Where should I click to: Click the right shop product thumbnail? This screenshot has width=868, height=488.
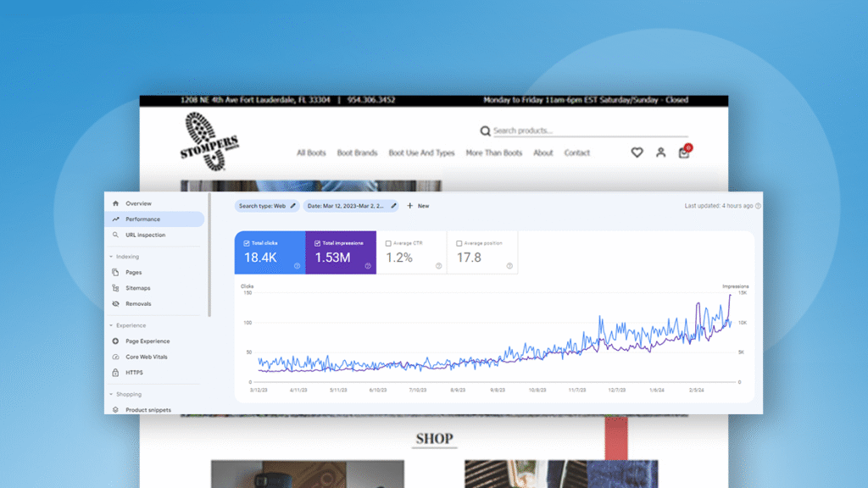tap(561, 474)
